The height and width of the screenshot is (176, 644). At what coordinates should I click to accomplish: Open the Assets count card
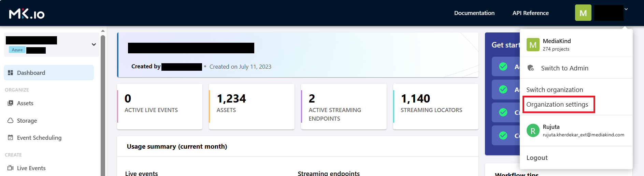pos(252,106)
